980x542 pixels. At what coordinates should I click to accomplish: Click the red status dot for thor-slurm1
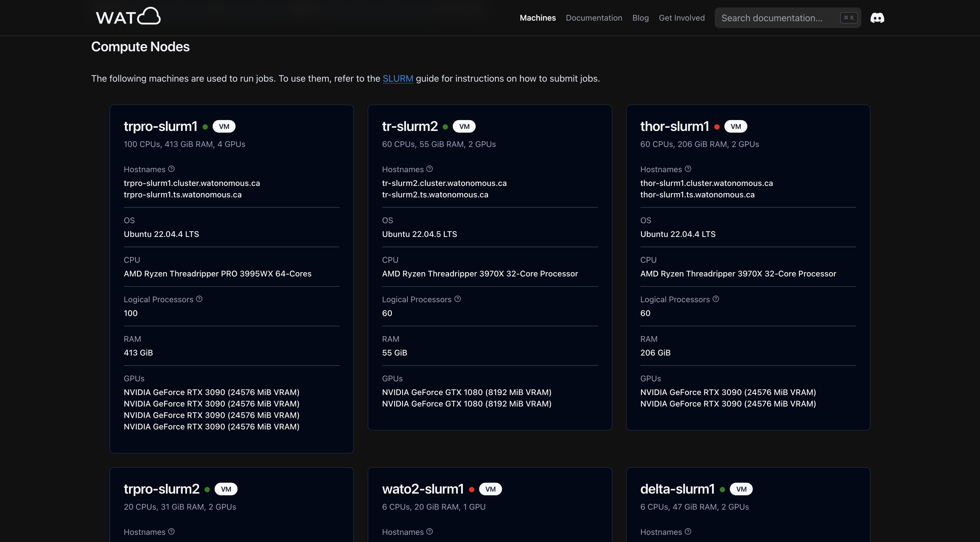717,127
